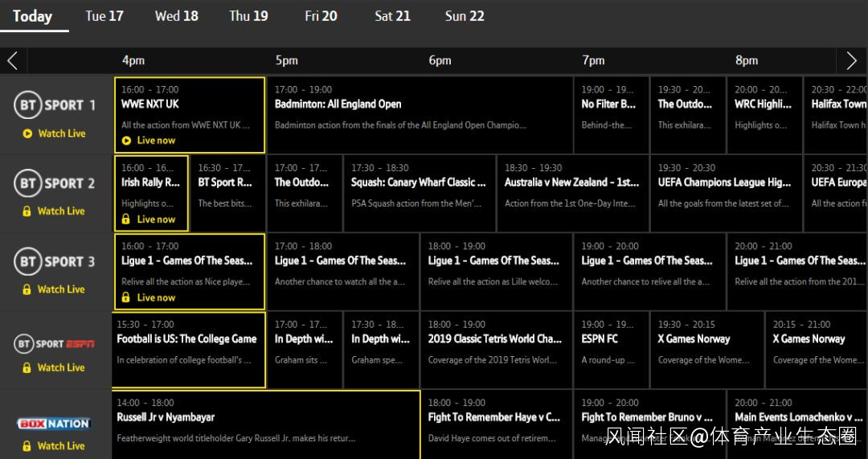Click the Live now lock icon in Ligue 1 16:00
The image size is (868, 459).
pos(125,297)
